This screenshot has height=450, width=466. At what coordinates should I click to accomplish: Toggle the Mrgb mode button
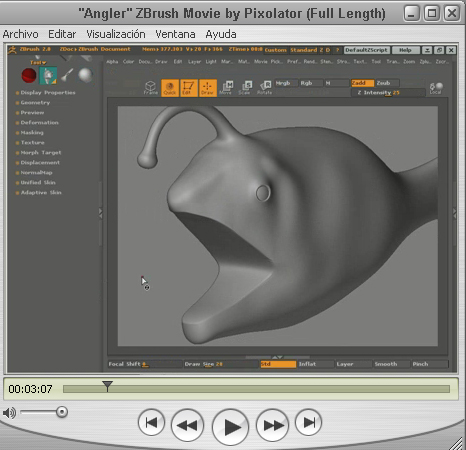pos(286,83)
